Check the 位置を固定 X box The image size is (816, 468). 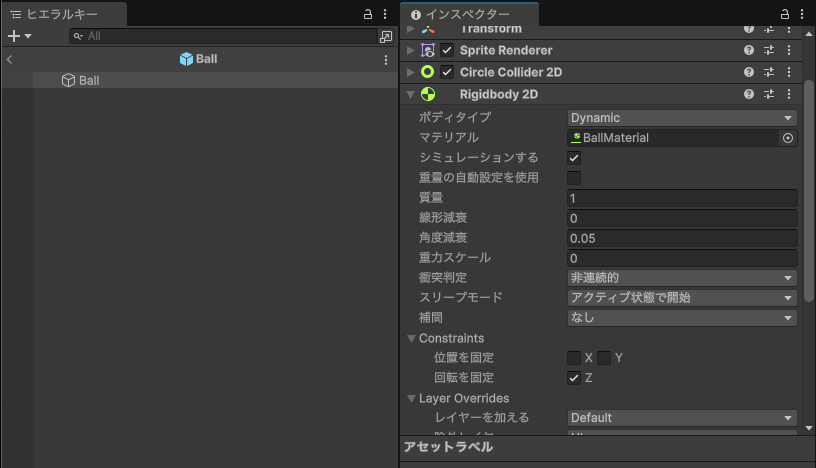click(574, 358)
